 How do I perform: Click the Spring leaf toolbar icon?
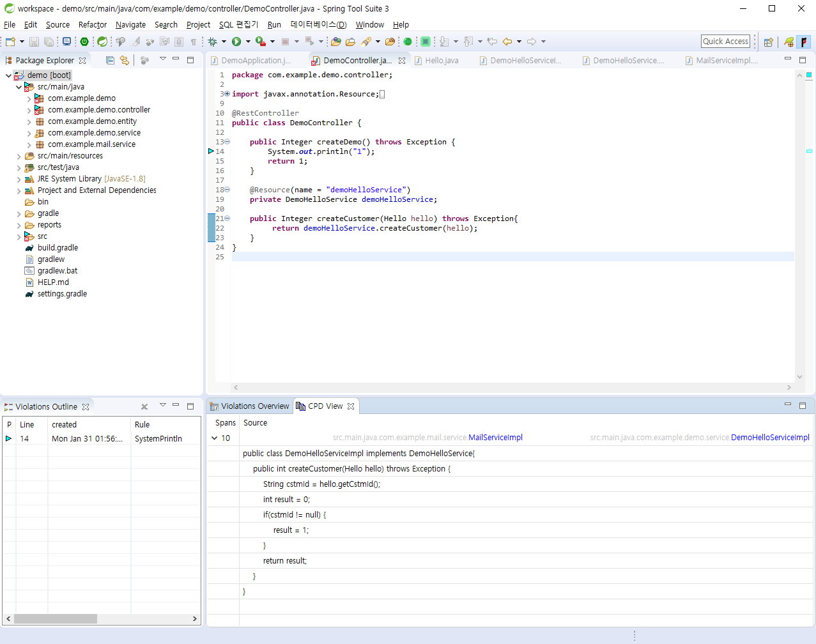pos(102,42)
